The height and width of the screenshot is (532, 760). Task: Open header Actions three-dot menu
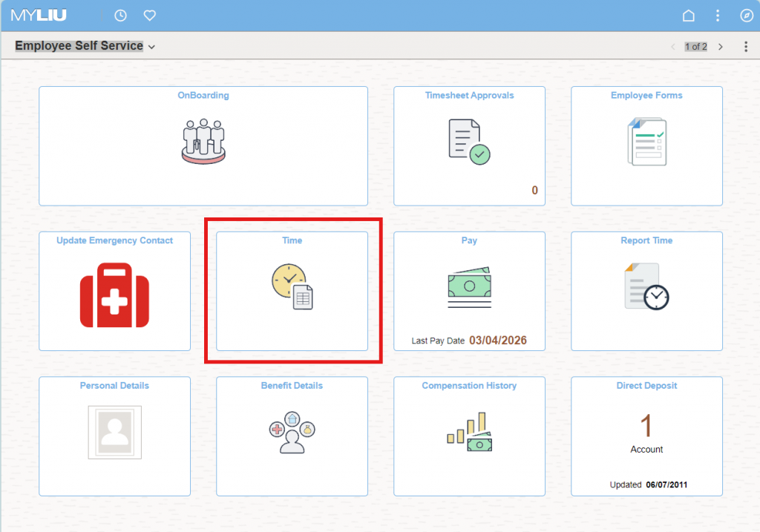point(717,16)
